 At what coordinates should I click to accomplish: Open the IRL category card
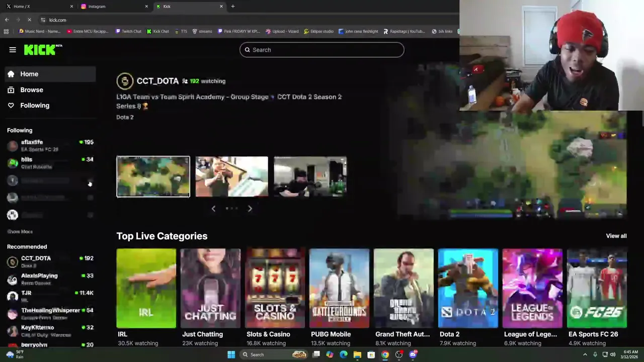coord(146,288)
